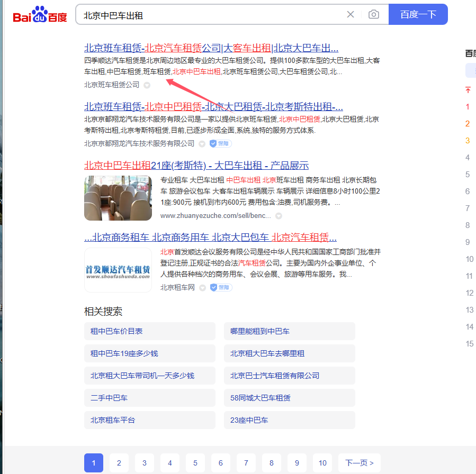This screenshot has width=476, height=474.
Task: Click sidebar rank number 5
Action: tap(468, 175)
